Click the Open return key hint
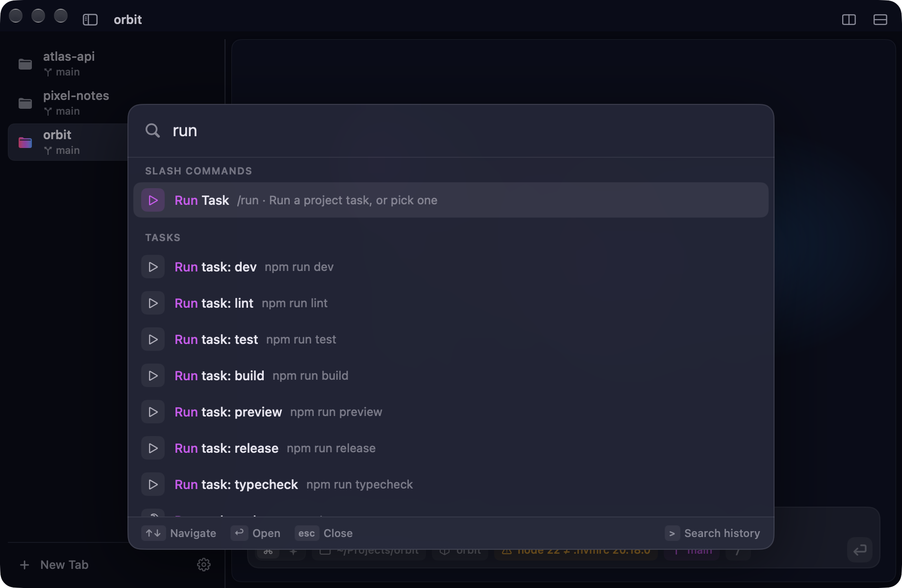 click(x=239, y=533)
